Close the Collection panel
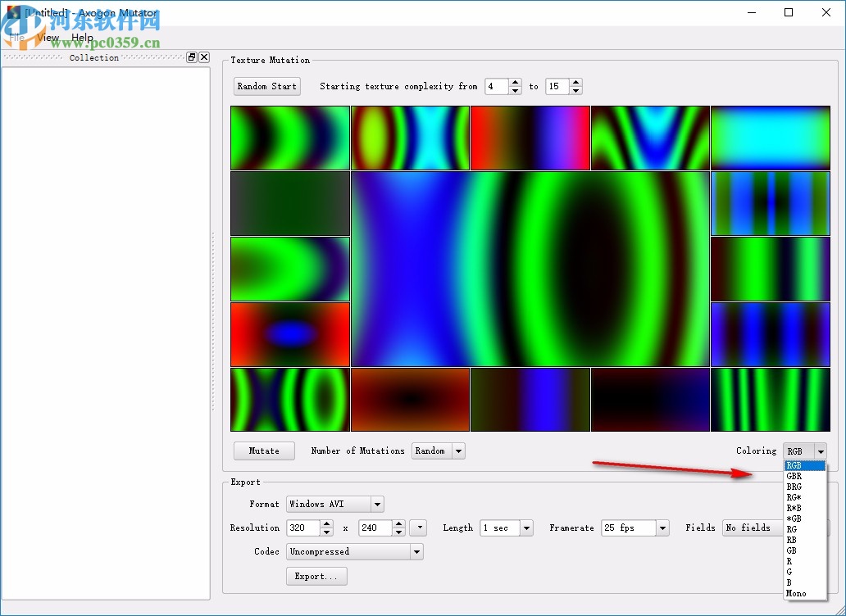This screenshot has height=616, width=846. click(204, 57)
